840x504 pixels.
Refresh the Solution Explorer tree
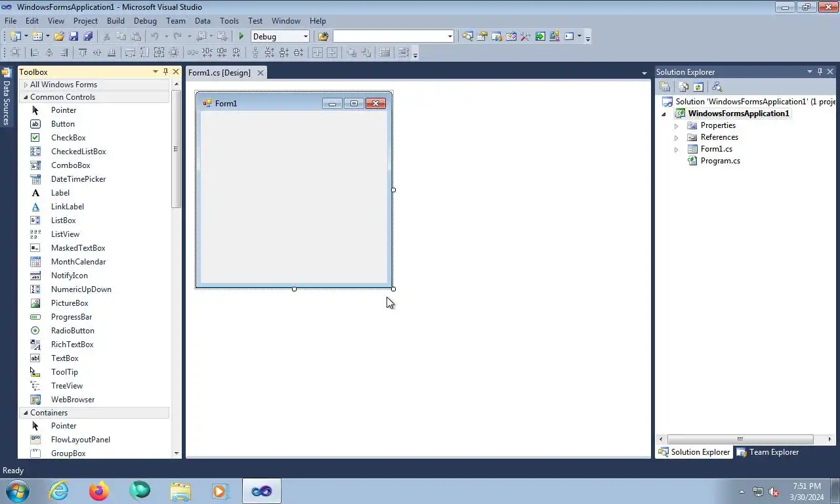[x=698, y=87]
